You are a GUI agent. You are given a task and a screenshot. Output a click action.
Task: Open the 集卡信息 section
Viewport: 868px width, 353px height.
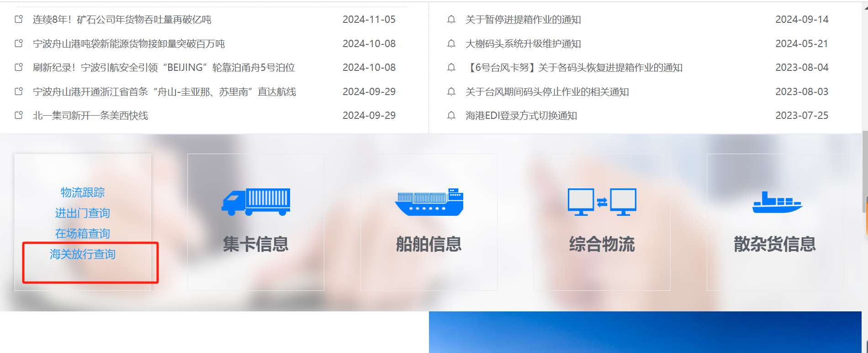[x=256, y=244]
